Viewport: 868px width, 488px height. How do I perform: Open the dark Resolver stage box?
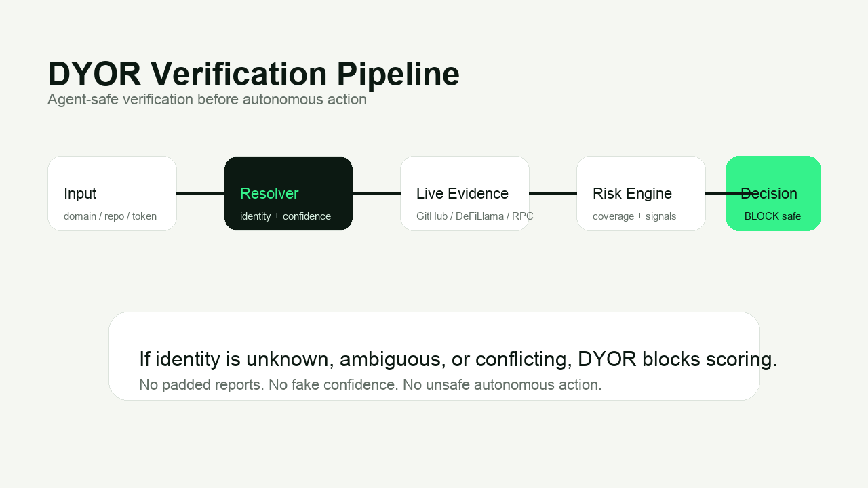(288, 193)
